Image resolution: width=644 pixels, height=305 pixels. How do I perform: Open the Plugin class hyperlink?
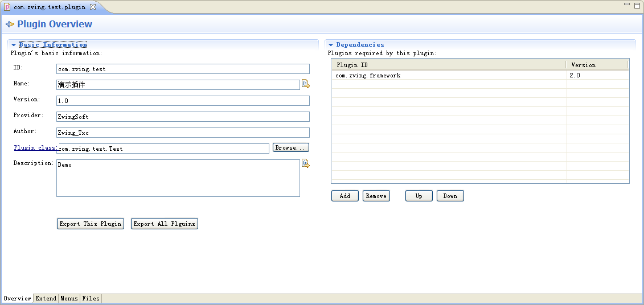pyautogui.click(x=35, y=148)
